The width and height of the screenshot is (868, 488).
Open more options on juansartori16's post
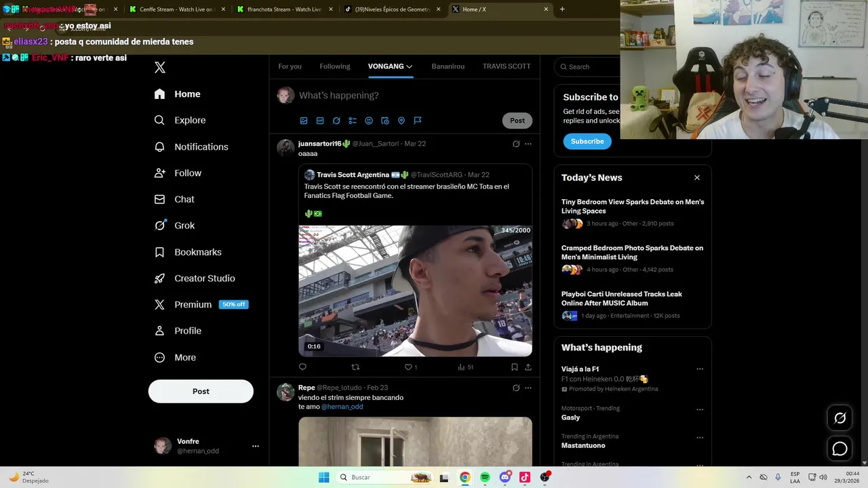coord(528,144)
